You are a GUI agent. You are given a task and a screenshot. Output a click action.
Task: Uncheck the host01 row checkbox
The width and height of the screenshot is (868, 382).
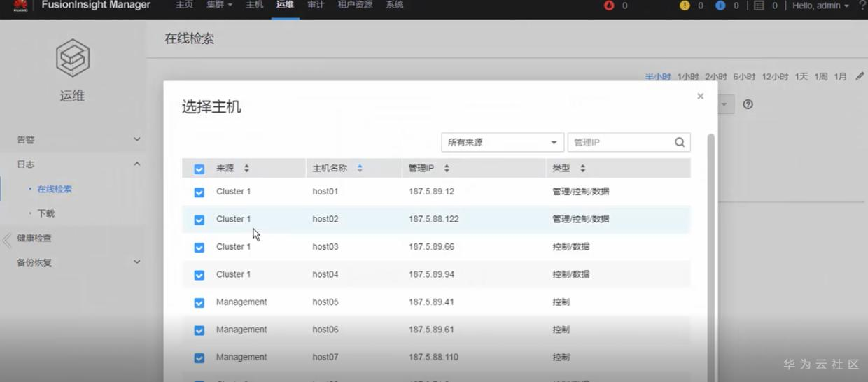pos(199,192)
